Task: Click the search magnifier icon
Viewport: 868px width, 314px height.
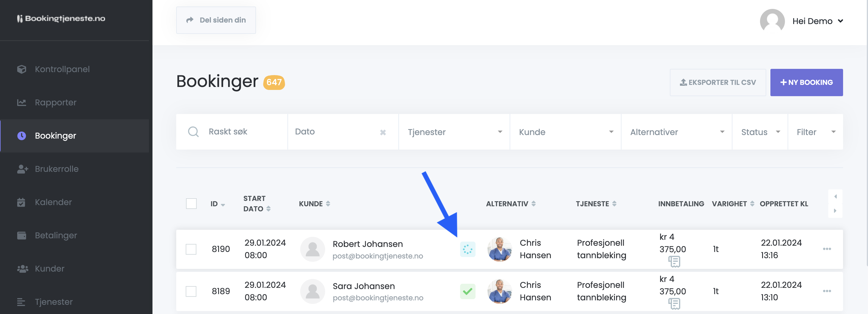Action: pos(193,132)
